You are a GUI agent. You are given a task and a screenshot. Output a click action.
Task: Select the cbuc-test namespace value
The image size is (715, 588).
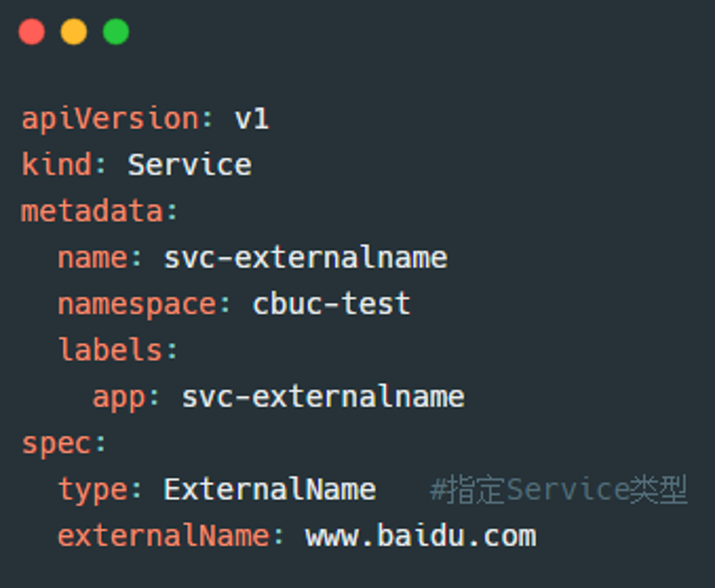pos(331,304)
